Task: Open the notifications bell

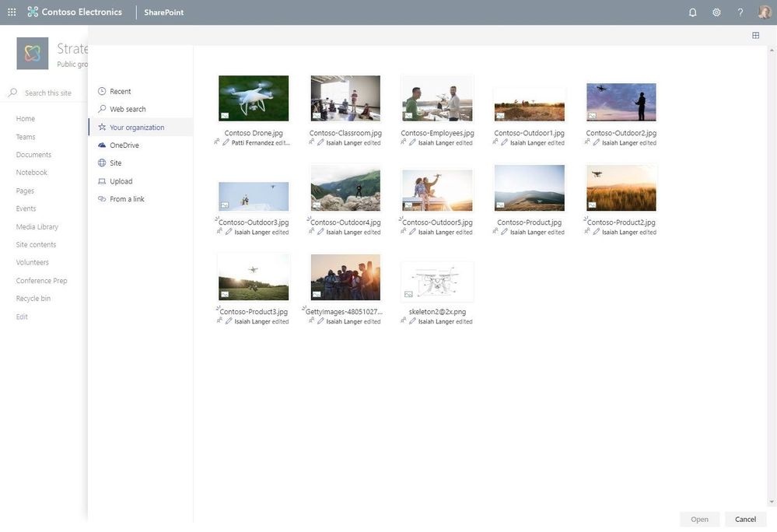Action: (x=692, y=12)
